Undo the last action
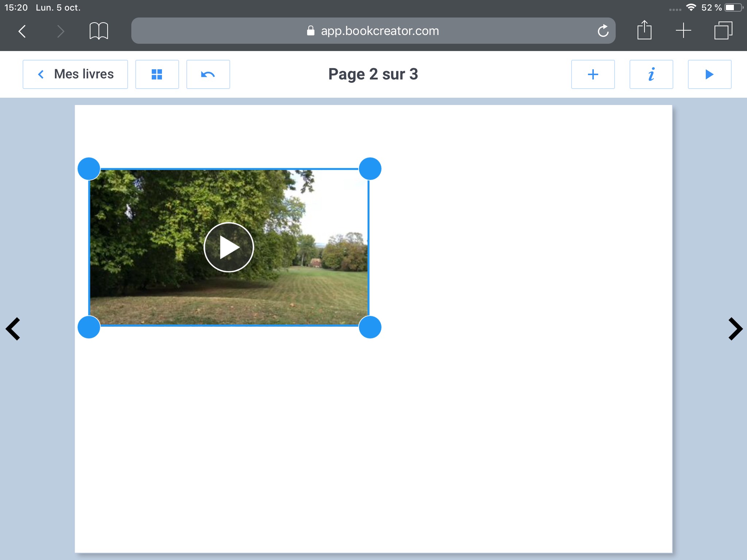 click(208, 74)
